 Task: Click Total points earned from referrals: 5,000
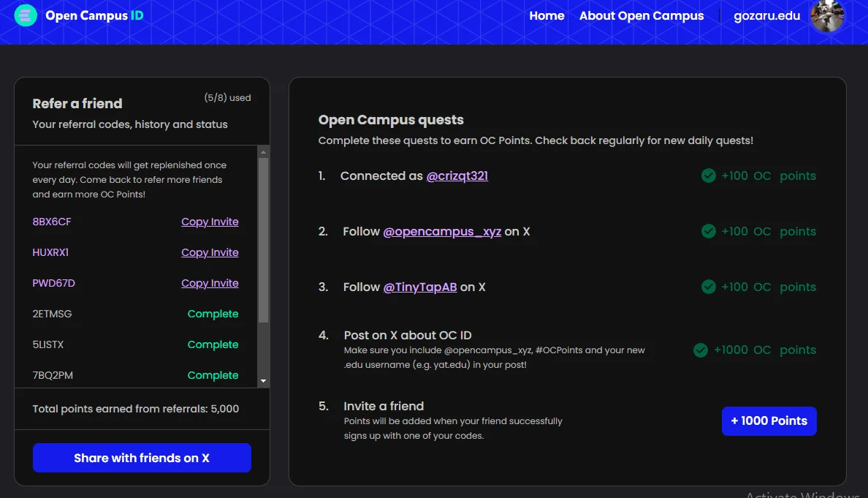click(x=136, y=409)
